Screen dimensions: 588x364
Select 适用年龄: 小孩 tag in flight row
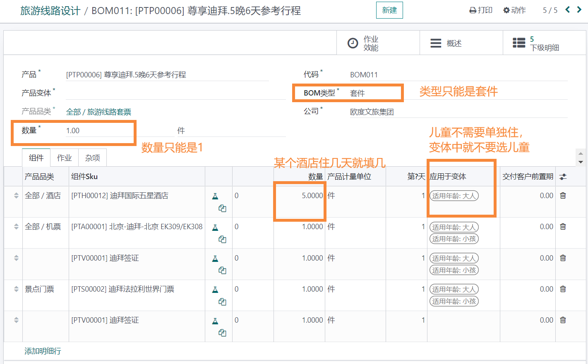pos(454,239)
